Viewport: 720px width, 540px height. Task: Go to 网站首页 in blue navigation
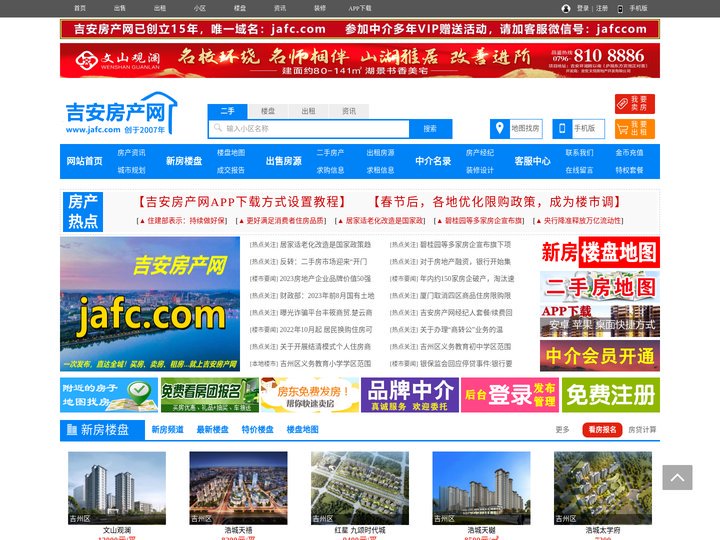84,161
